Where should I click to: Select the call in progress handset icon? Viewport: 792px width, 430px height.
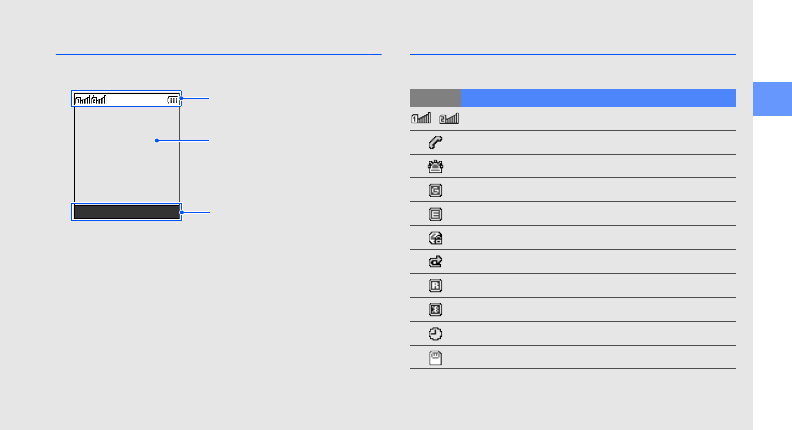(435, 142)
